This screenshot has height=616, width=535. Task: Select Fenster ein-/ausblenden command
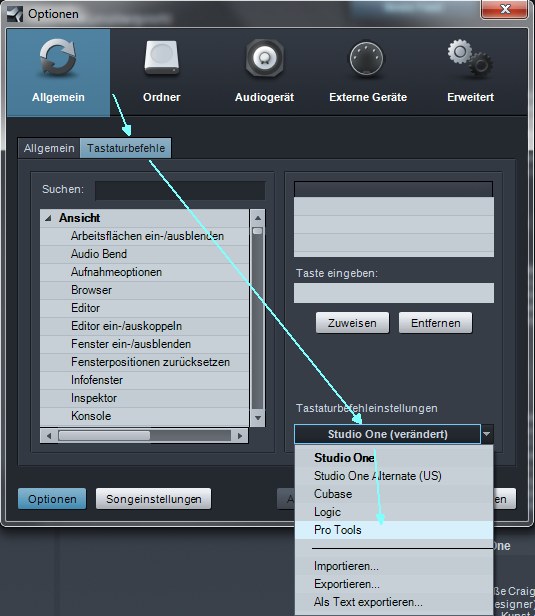(x=145, y=344)
